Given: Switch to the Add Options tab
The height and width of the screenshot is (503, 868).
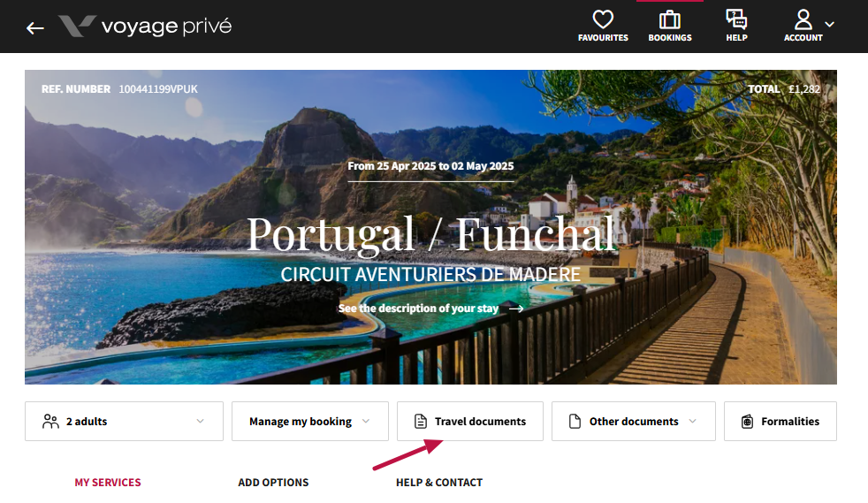Looking at the screenshot, I should click(273, 483).
